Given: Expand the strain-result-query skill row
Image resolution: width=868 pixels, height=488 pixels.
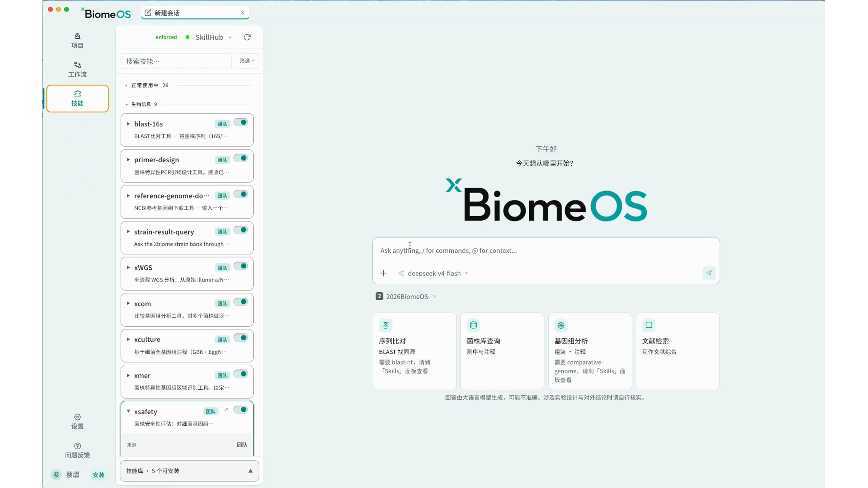Looking at the screenshot, I should (128, 232).
